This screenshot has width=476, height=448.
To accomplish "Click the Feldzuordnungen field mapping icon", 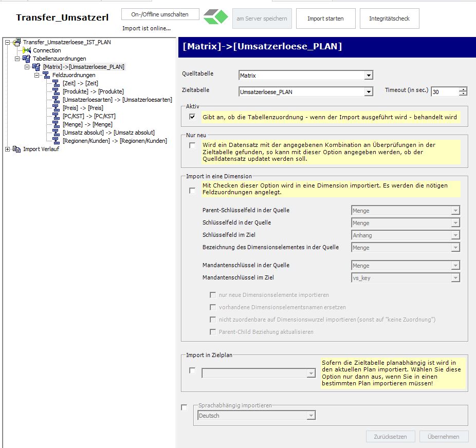I will click(46, 75).
